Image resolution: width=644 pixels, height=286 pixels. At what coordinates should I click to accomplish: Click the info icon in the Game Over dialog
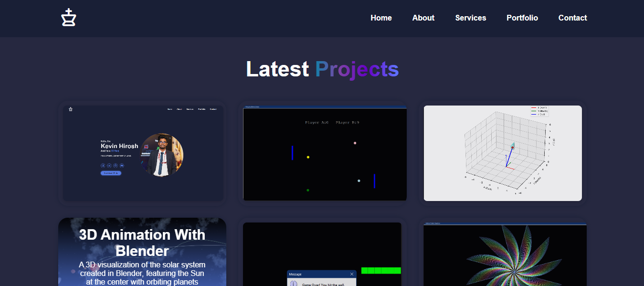click(x=293, y=284)
